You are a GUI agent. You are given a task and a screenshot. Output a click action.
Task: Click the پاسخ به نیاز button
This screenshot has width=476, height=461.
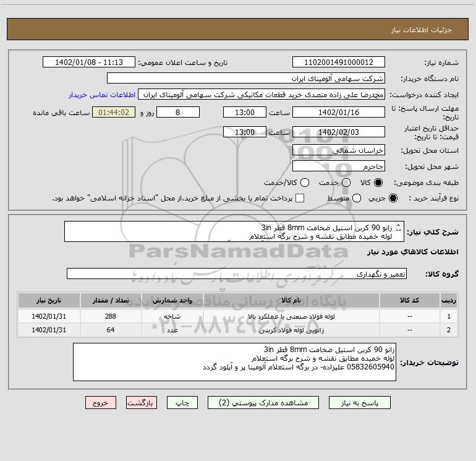pyautogui.click(x=359, y=403)
